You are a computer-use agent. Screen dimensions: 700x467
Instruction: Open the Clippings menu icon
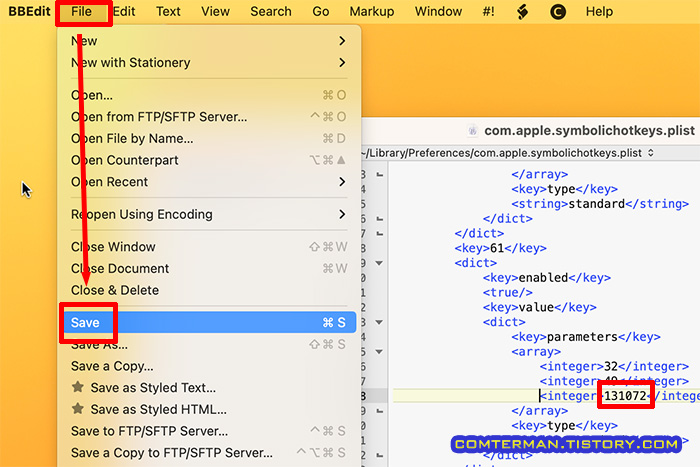(558, 12)
